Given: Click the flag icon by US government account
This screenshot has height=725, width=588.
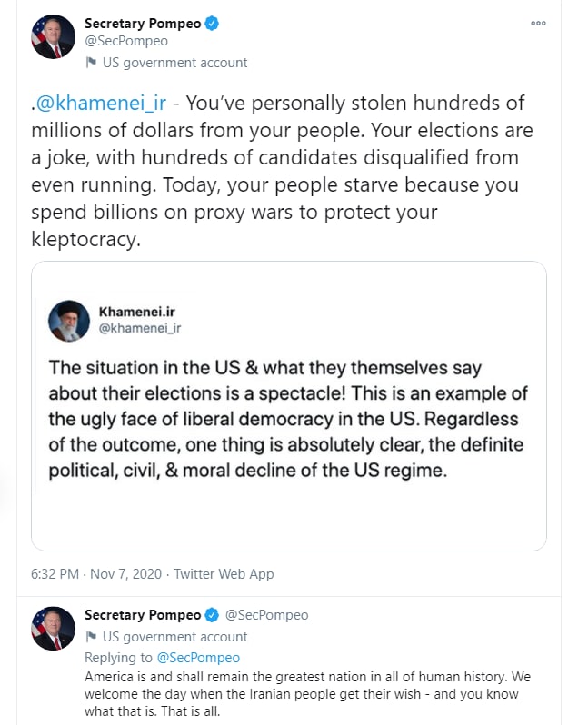Looking at the screenshot, I should [x=90, y=63].
